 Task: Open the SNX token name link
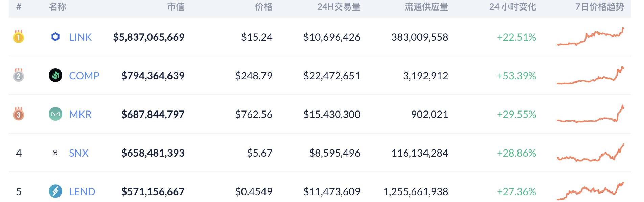coord(78,153)
